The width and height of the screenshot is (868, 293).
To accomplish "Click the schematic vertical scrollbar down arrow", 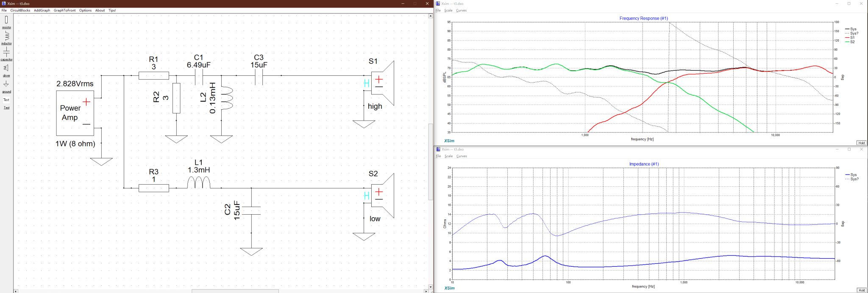I will tap(431, 287).
